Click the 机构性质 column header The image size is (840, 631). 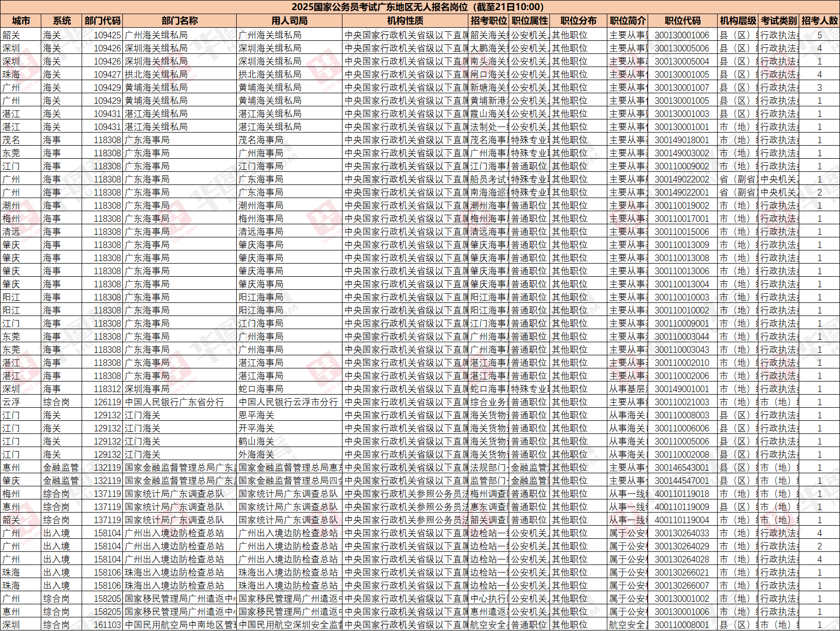click(405, 21)
